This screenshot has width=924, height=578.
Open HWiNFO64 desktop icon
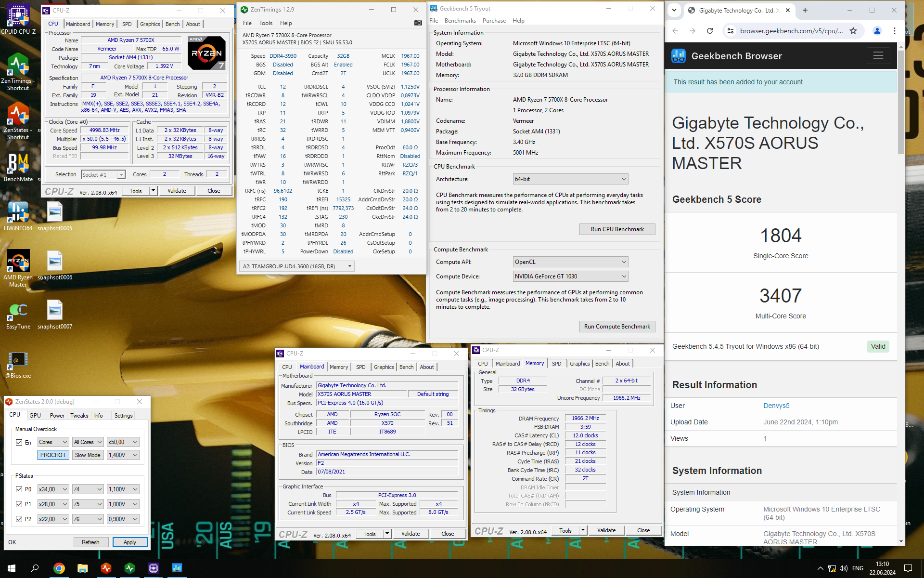18,217
